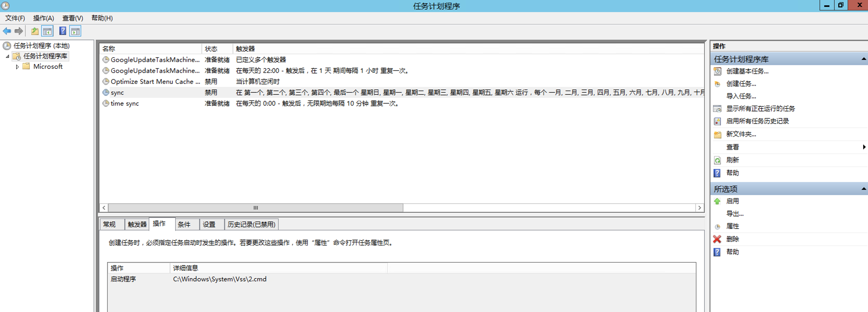Open the 操作(A) menu

click(43, 18)
